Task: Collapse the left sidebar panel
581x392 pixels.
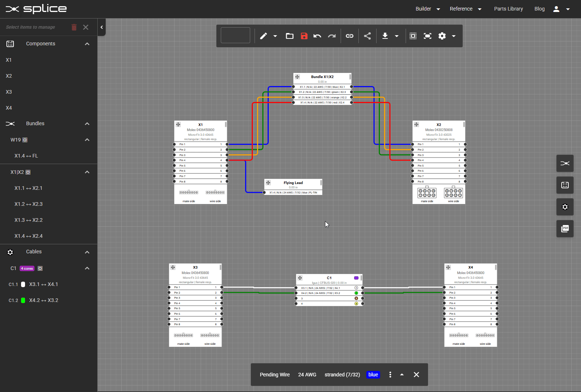Action: pos(102,27)
